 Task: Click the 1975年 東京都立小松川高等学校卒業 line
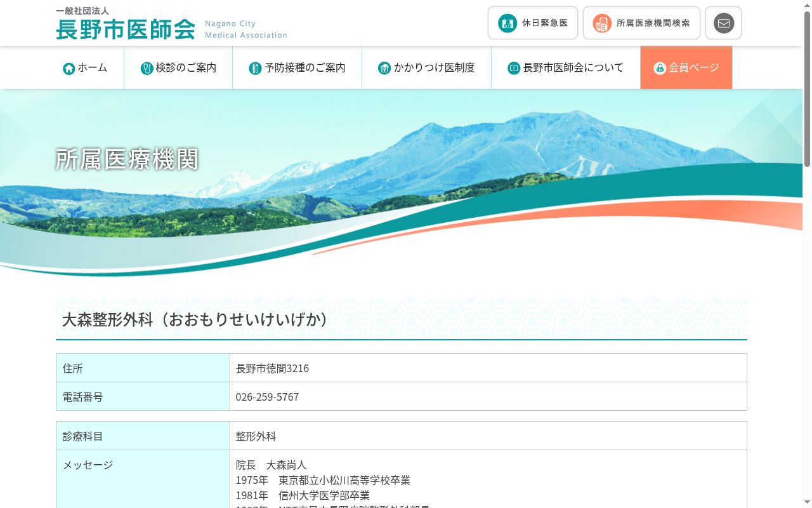(x=323, y=480)
